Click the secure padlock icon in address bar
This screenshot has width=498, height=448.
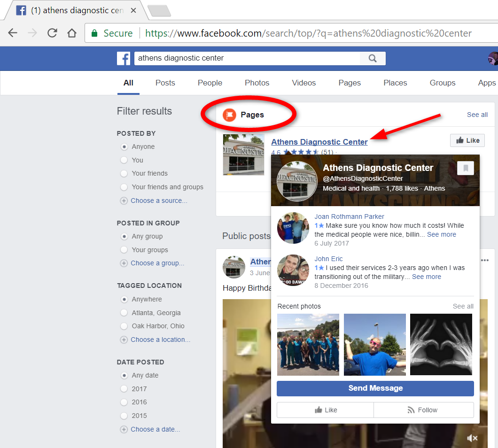(94, 33)
